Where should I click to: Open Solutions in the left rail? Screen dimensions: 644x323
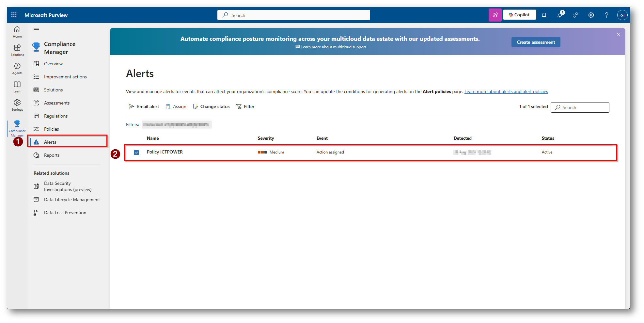(x=17, y=50)
